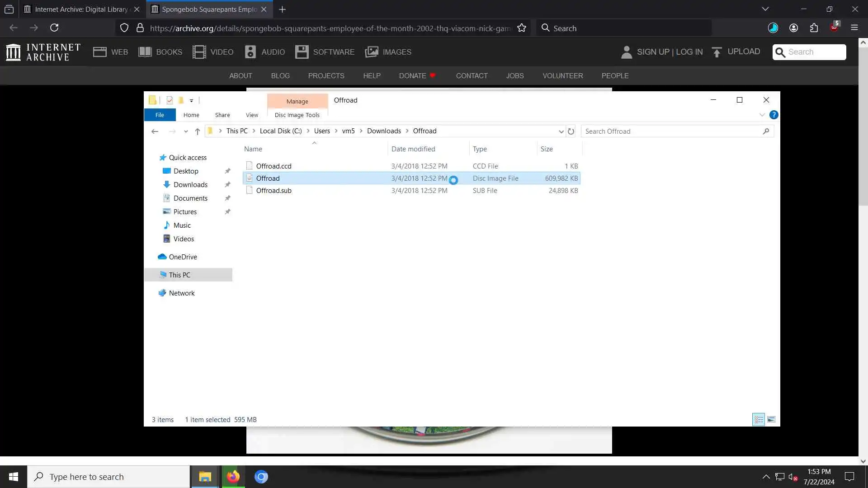
Task: Unpin Desktop from Quick access
Action: (x=227, y=171)
